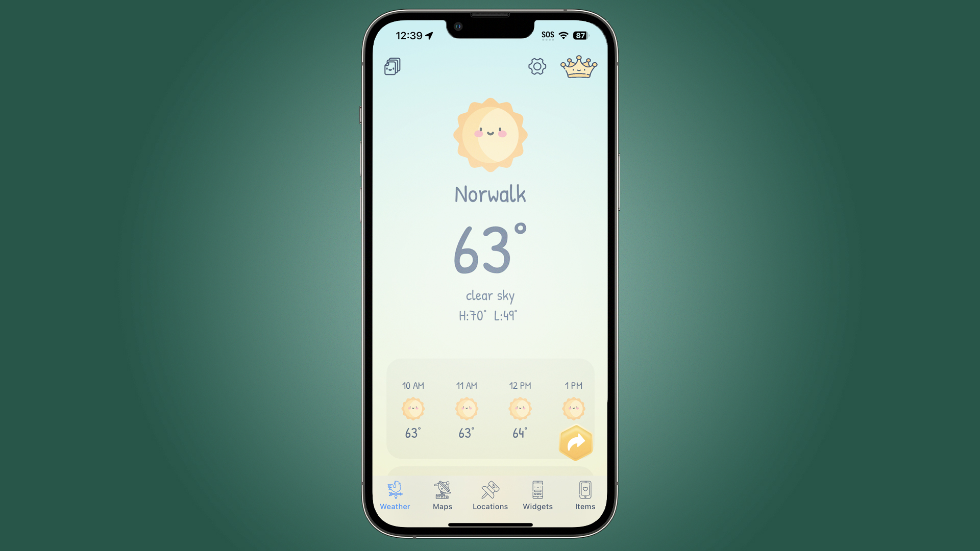Select the 11 AM hourly forecast

tap(467, 409)
